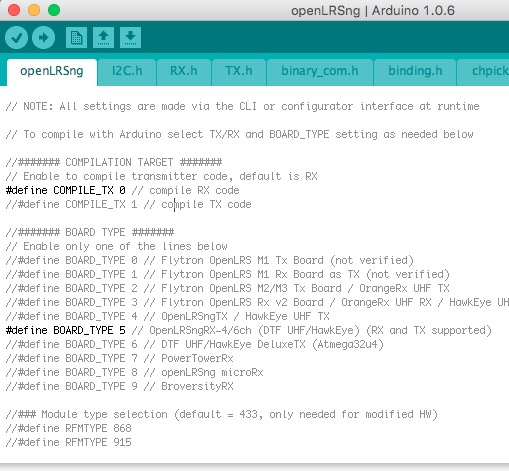Screen dimensions: 509x471
Task: Save the sketch with Save icon
Action: [130, 37]
